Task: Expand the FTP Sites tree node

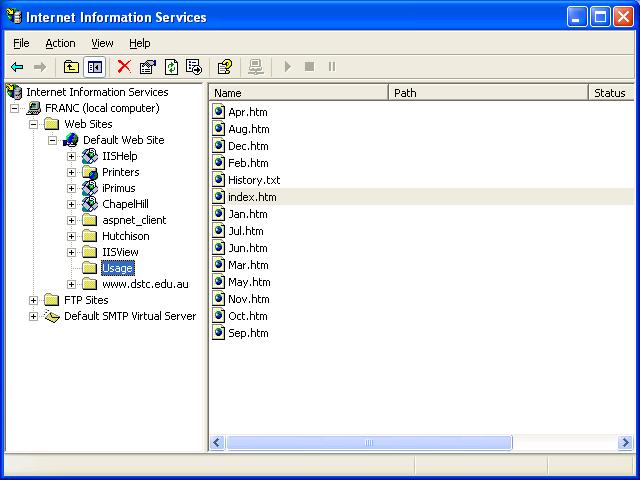Action: (x=34, y=300)
